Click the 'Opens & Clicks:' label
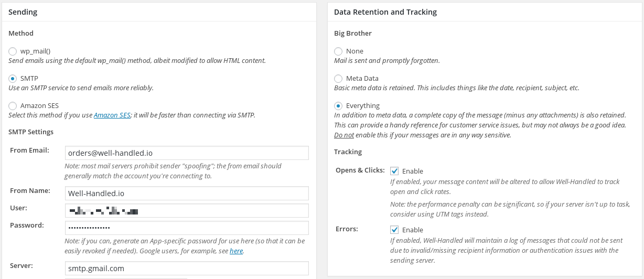Viewport: 644px width, 279px height. (360, 170)
